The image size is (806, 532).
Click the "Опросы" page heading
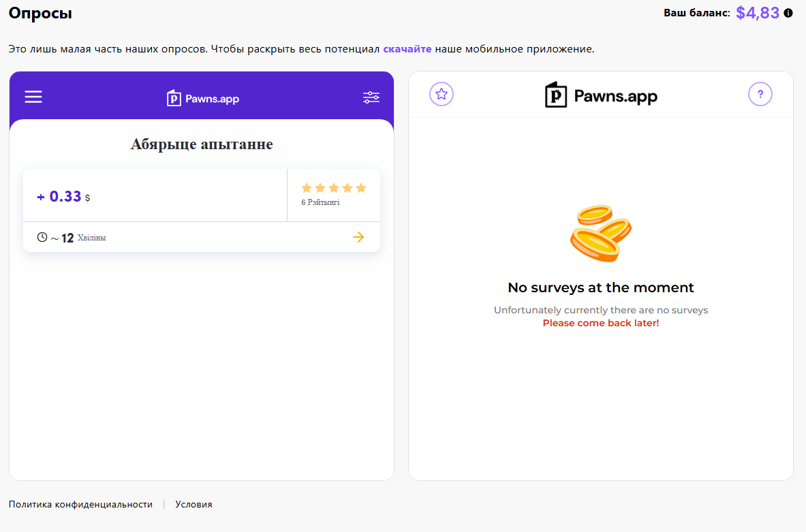(x=40, y=13)
